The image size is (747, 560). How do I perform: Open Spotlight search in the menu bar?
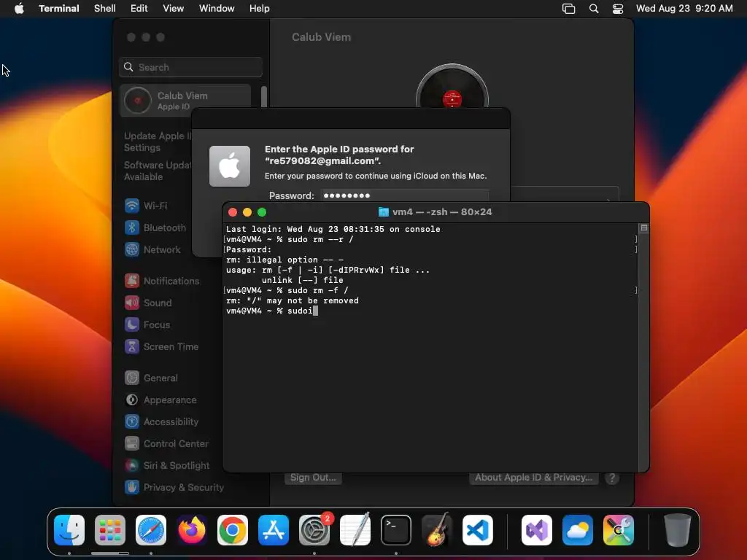(x=594, y=9)
